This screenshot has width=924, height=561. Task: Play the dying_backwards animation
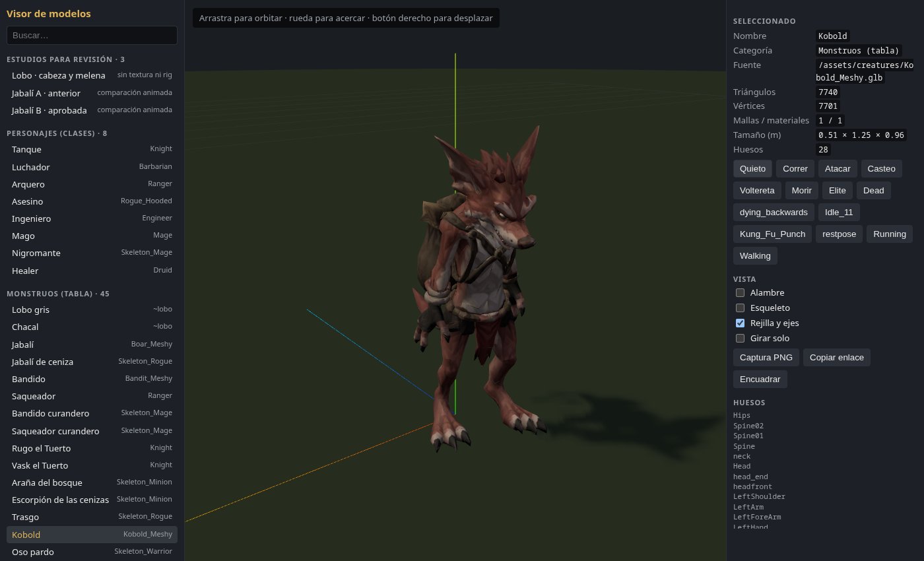774,212
